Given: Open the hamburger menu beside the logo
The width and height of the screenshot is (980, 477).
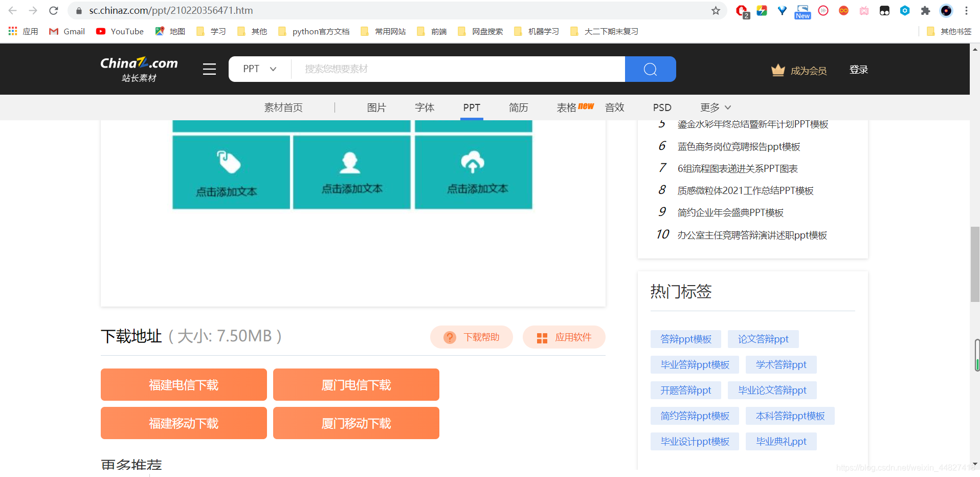Looking at the screenshot, I should pyautogui.click(x=209, y=69).
